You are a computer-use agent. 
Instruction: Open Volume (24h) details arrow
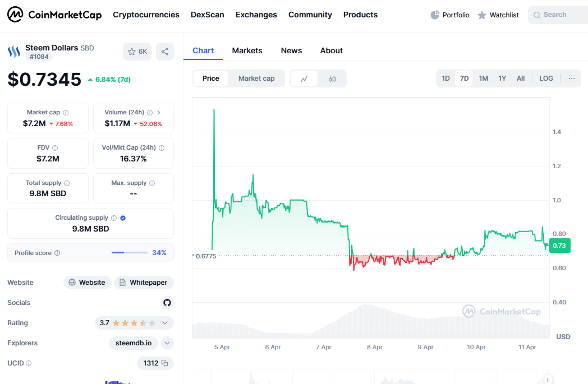[159, 112]
